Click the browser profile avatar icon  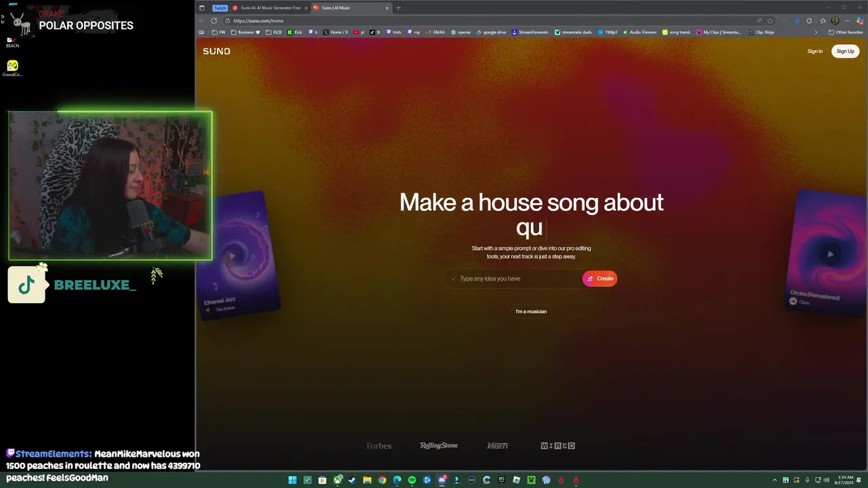835,21
